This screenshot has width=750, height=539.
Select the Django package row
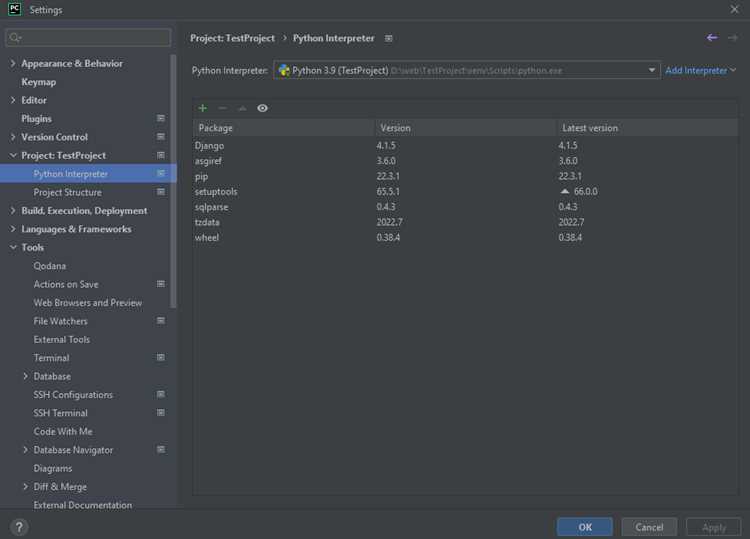[x=465, y=145]
